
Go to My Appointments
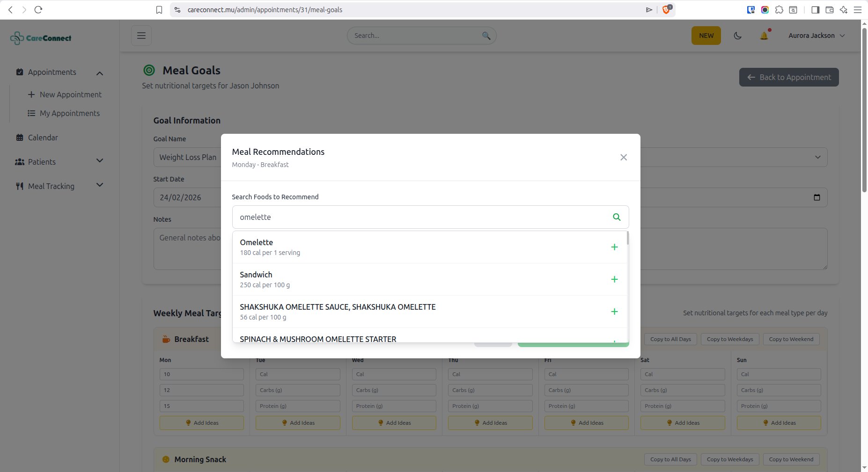click(69, 113)
